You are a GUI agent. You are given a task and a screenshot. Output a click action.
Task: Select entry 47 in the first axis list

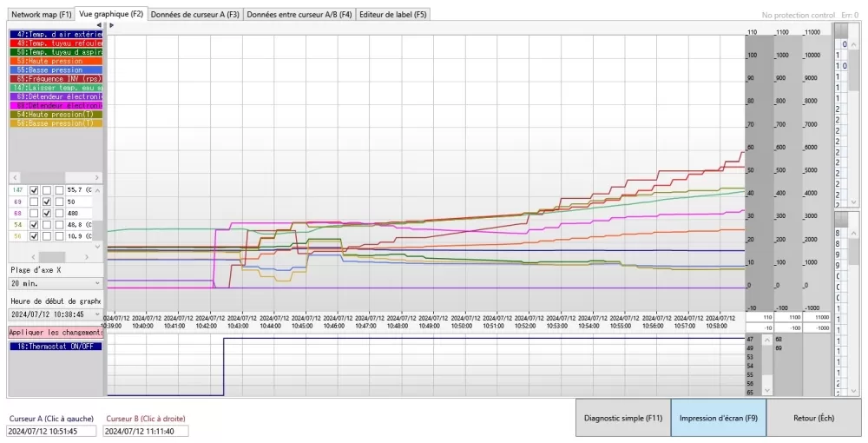750,339
